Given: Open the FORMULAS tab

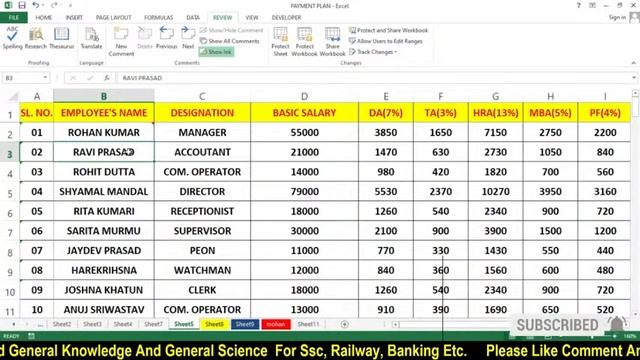Looking at the screenshot, I should coord(159,18).
